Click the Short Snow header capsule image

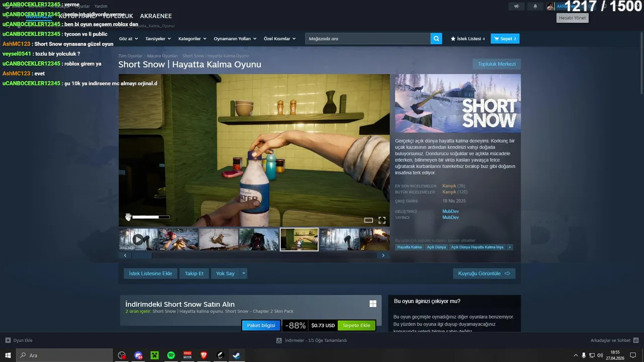(x=458, y=104)
